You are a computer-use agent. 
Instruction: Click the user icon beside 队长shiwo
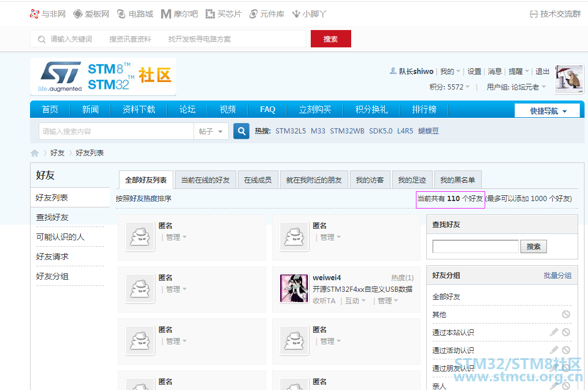(x=393, y=70)
